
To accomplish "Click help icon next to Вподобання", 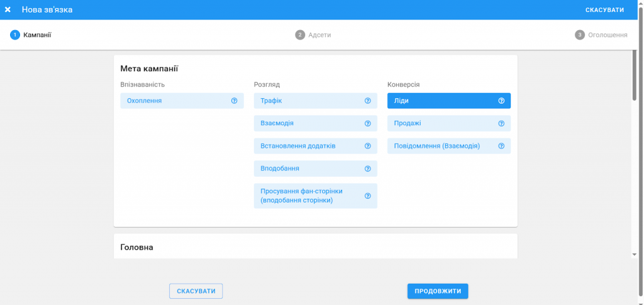I will 367,169.
